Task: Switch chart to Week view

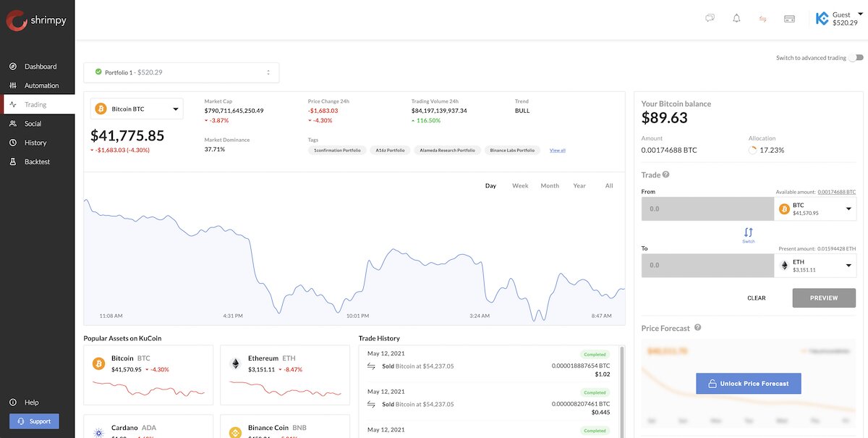Action: [x=520, y=185]
